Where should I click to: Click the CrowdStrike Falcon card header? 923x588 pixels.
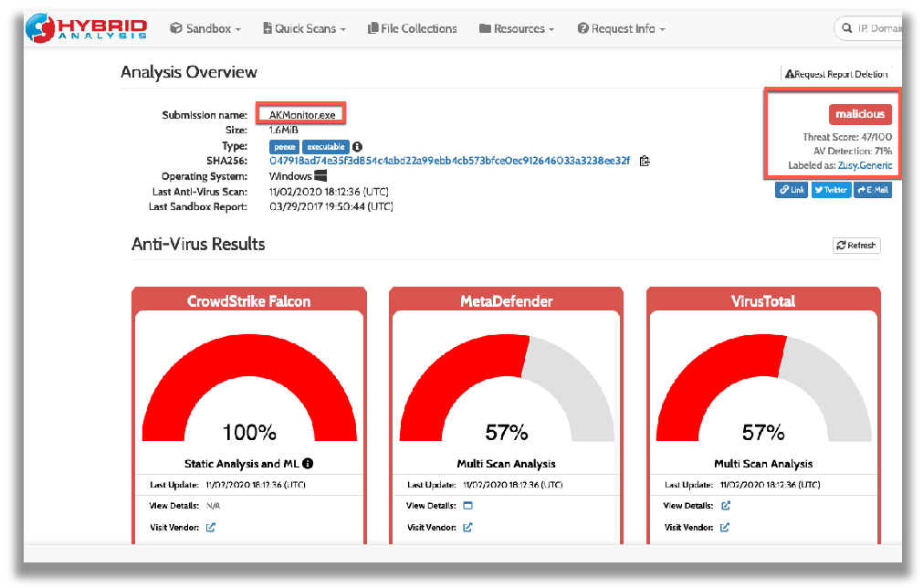[249, 300]
